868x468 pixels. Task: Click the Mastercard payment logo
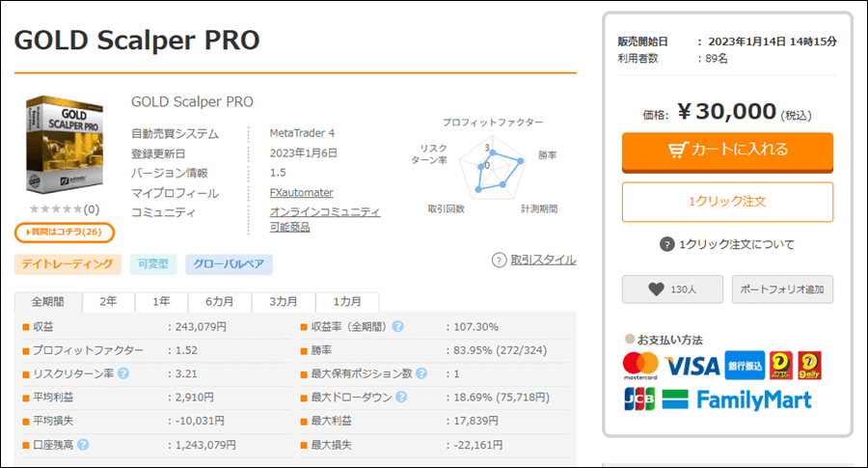640,366
